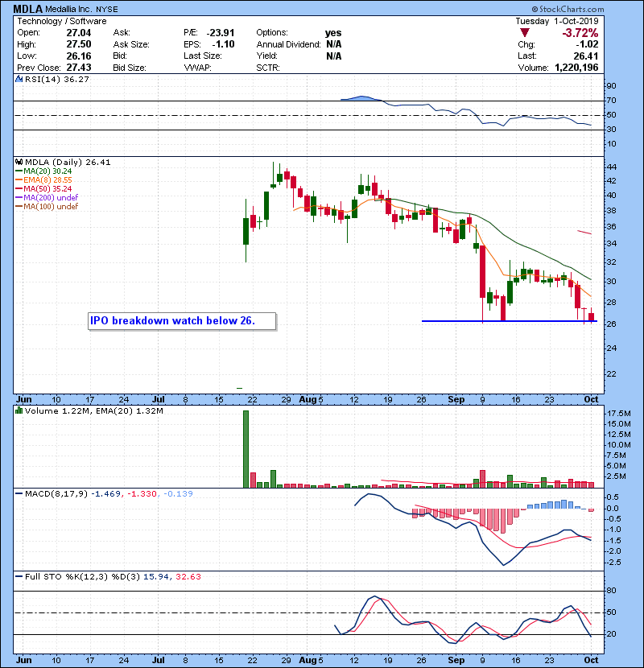
Task: Click the Last price value 26.41
Action: (586, 56)
